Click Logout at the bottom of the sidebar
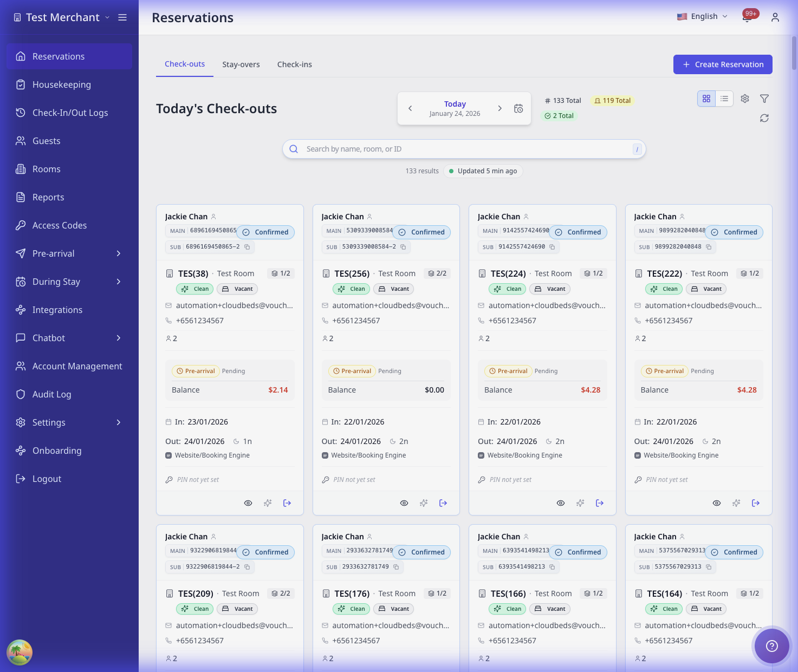Viewport: 798px width, 672px height. click(47, 479)
